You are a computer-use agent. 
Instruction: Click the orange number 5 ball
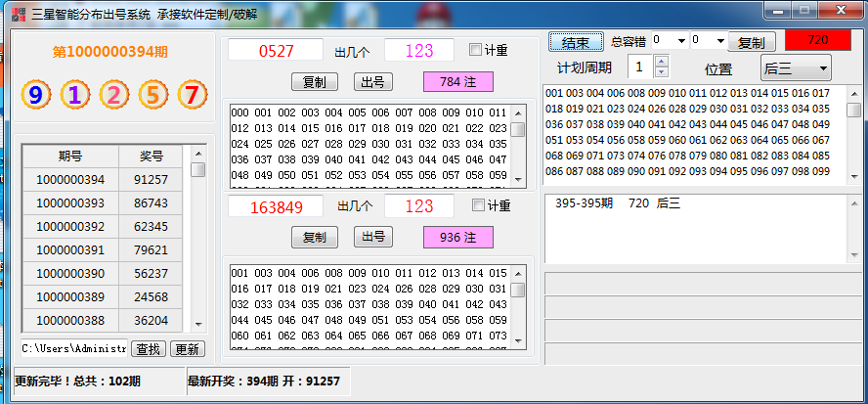click(153, 95)
